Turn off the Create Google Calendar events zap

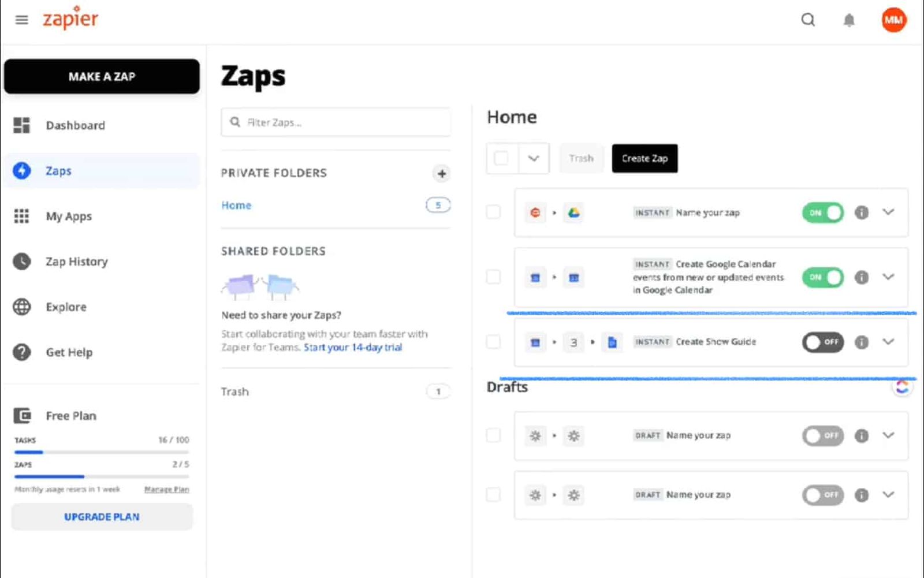point(822,277)
